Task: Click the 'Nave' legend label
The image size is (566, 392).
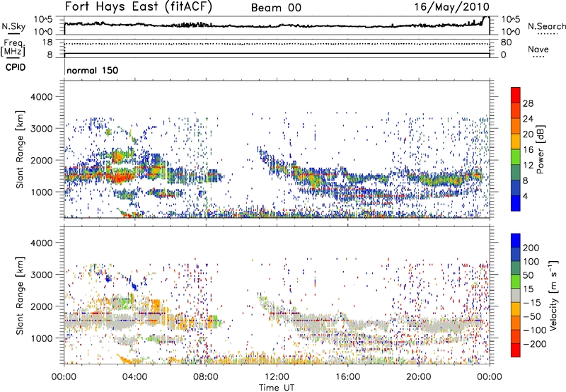Action: [538, 49]
